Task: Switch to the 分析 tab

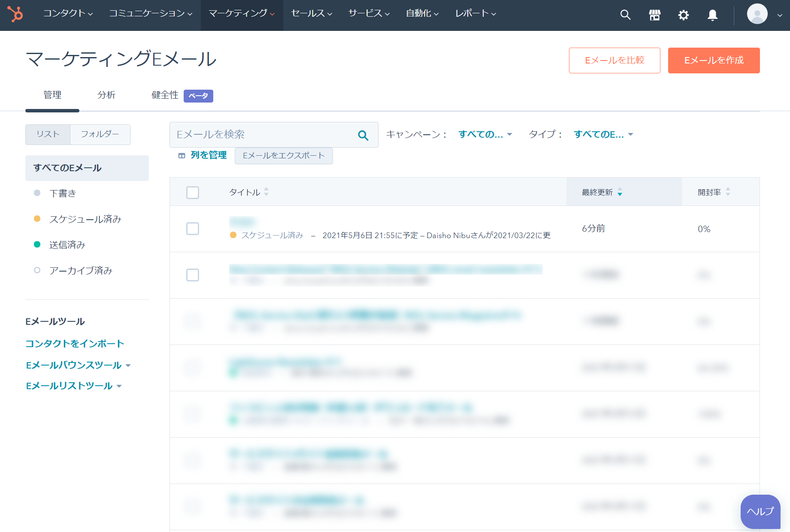Action: point(106,95)
